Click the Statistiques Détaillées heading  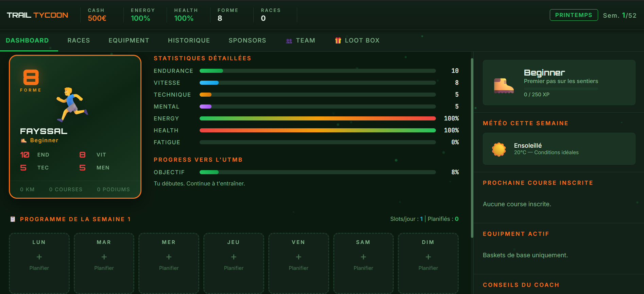(x=202, y=59)
